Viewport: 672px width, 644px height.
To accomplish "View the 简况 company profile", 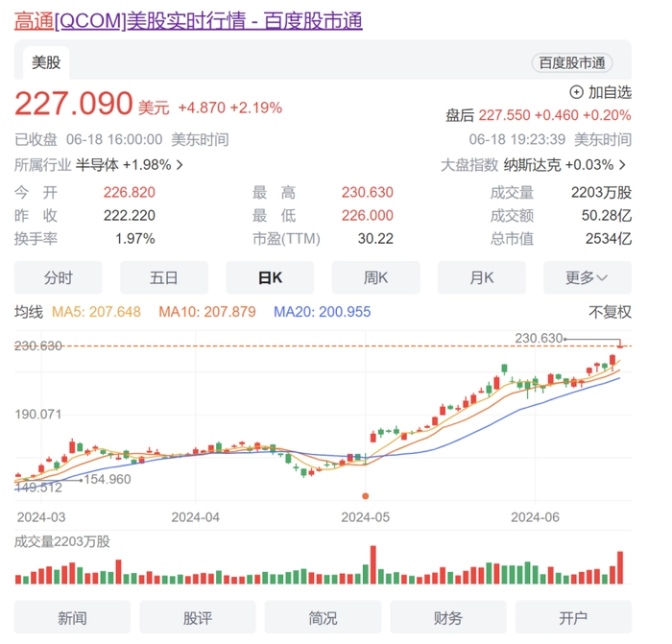I will pos(323,618).
